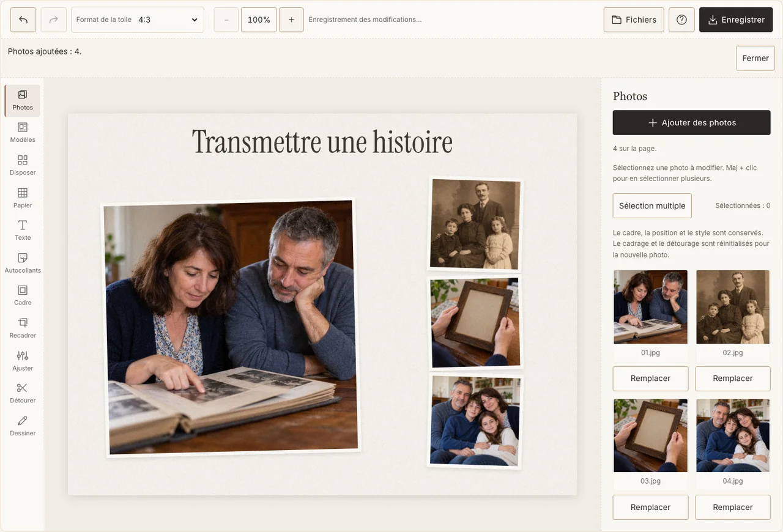Select the sepia family portrait on canvas
Screen dimensions: 783x532
pyautogui.click(x=475, y=224)
